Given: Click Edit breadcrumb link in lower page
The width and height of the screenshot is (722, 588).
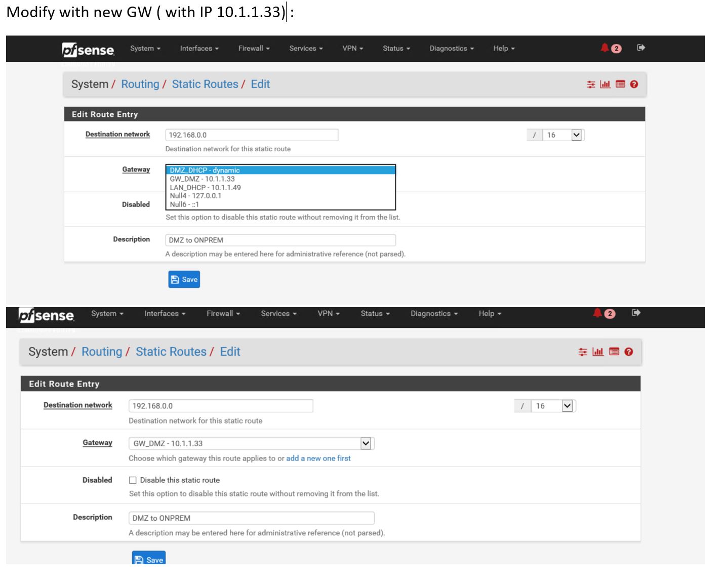Looking at the screenshot, I should (230, 352).
